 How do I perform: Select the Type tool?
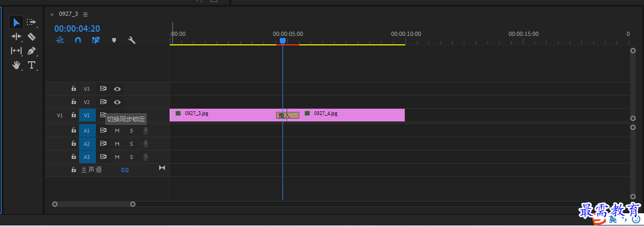[x=32, y=65]
